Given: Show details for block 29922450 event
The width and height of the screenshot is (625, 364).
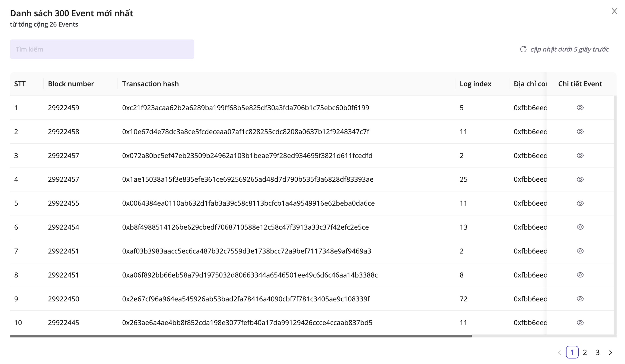Looking at the screenshot, I should tap(580, 299).
